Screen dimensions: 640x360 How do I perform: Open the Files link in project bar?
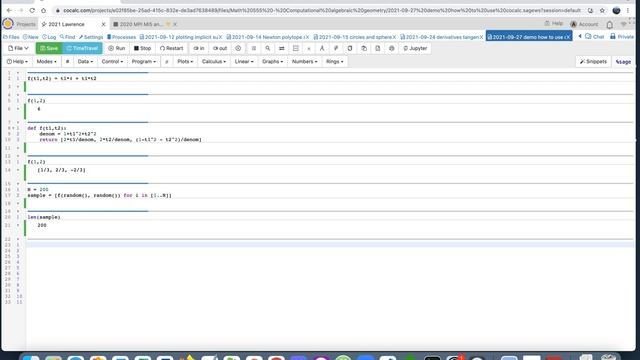[x=11, y=37]
